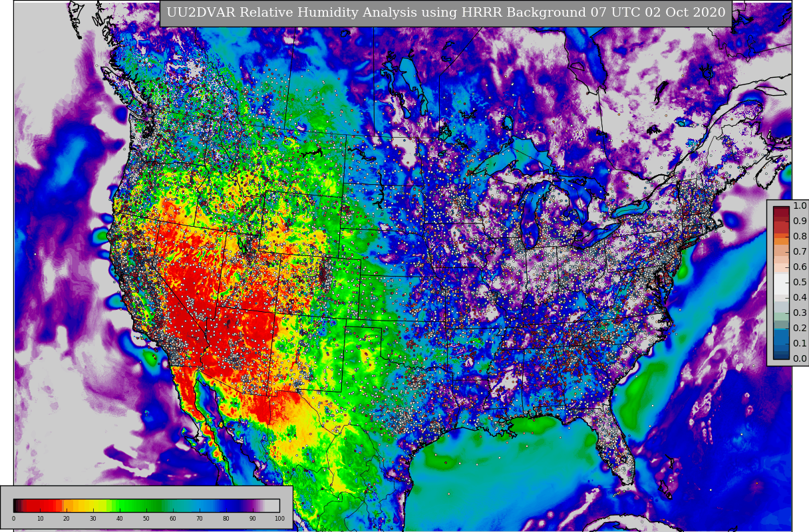Click the "90" tick label on humidity colorbar

coord(253,519)
